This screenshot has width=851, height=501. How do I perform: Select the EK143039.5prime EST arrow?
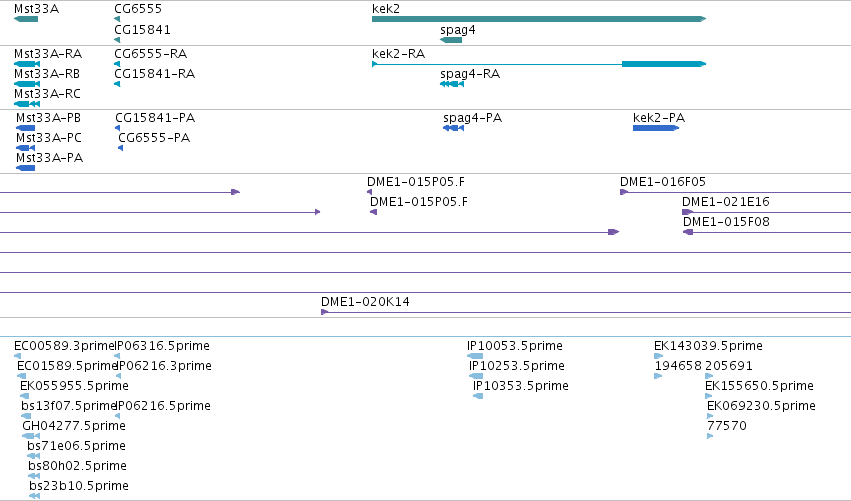point(658,356)
